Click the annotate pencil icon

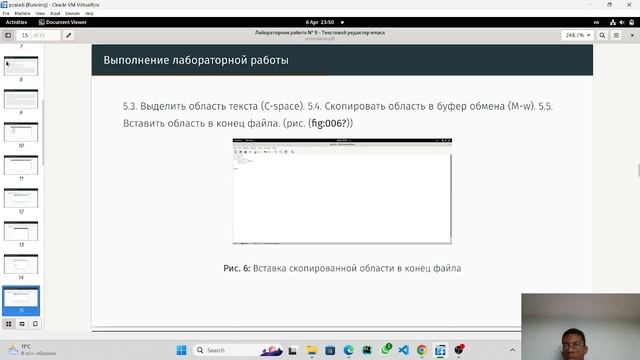click(69, 36)
